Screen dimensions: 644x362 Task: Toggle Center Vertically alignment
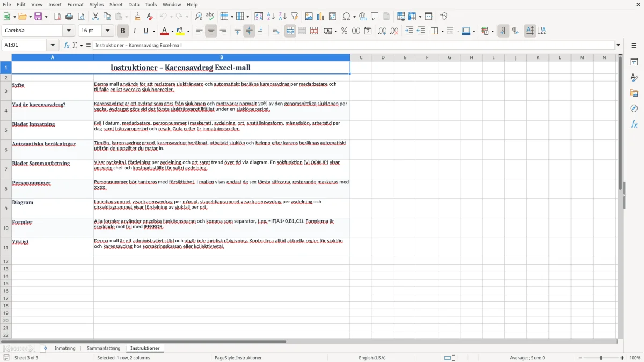pos(249,31)
